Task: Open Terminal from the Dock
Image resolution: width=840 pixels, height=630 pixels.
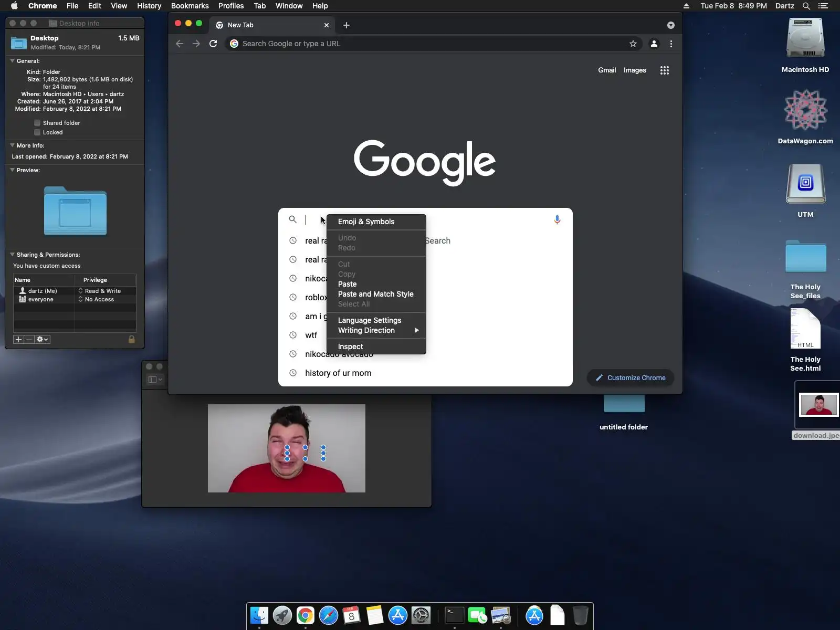Action: 454,615
